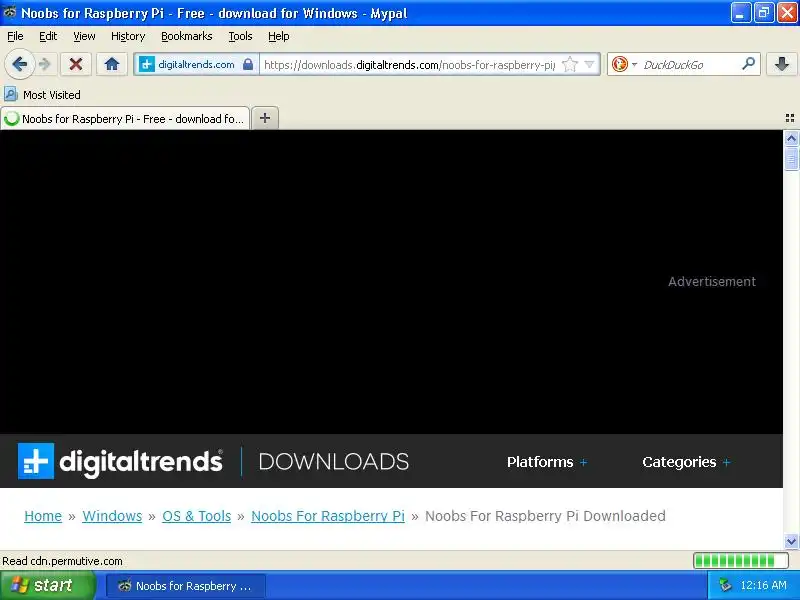Click the DOWNLOADS header link
The height and width of the screenshot is (600, 800).
pos(334,462)
